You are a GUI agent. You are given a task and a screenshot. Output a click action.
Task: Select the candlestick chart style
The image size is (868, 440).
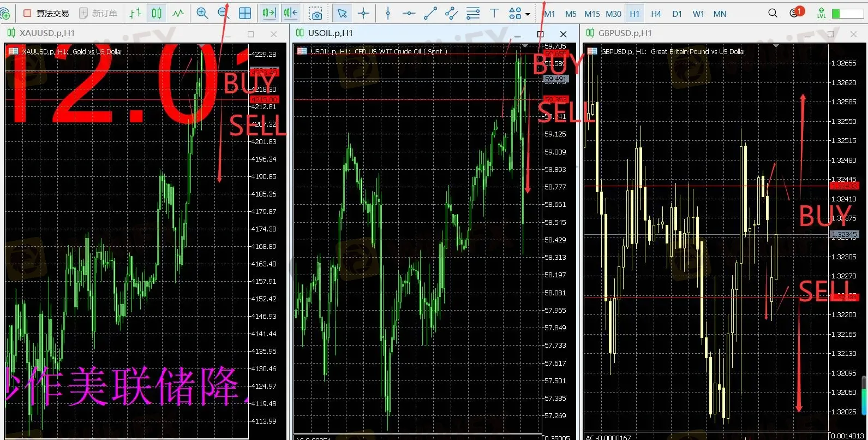(157, 13)
